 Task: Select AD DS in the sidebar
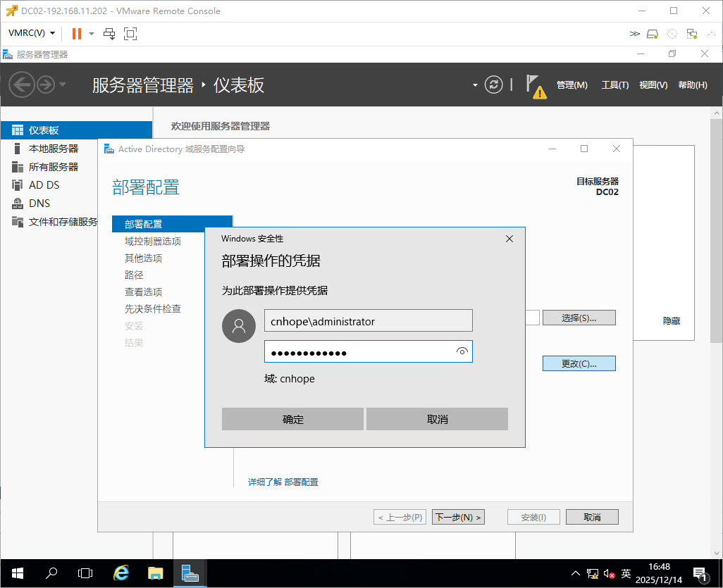click(44, 185)
